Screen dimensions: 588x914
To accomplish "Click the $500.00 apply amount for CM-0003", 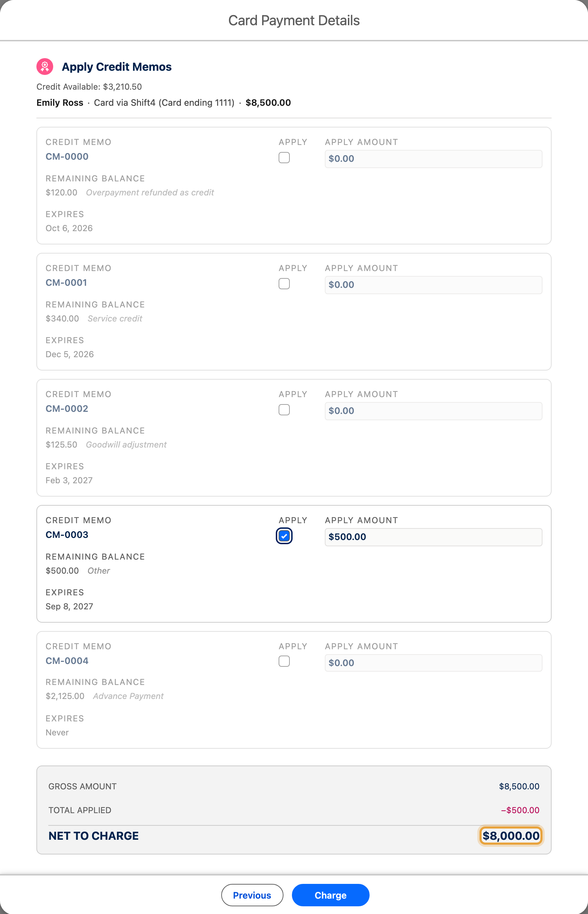I will tap(433, 536).
